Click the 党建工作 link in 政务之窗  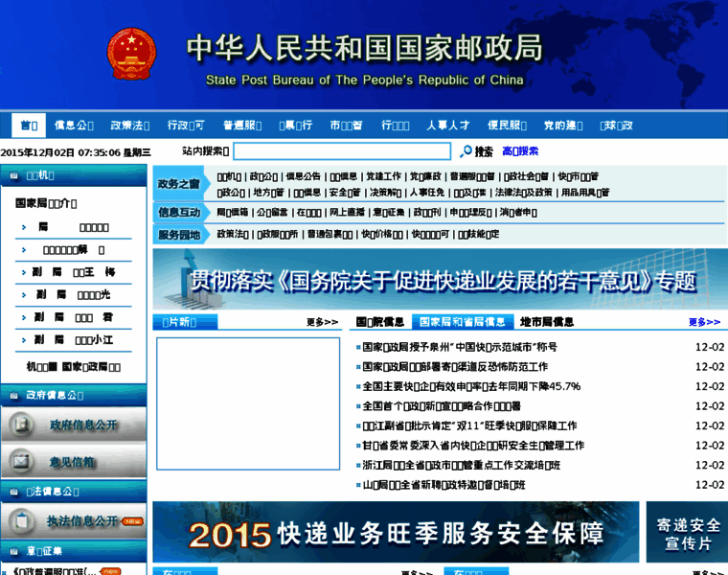(383, 176)
